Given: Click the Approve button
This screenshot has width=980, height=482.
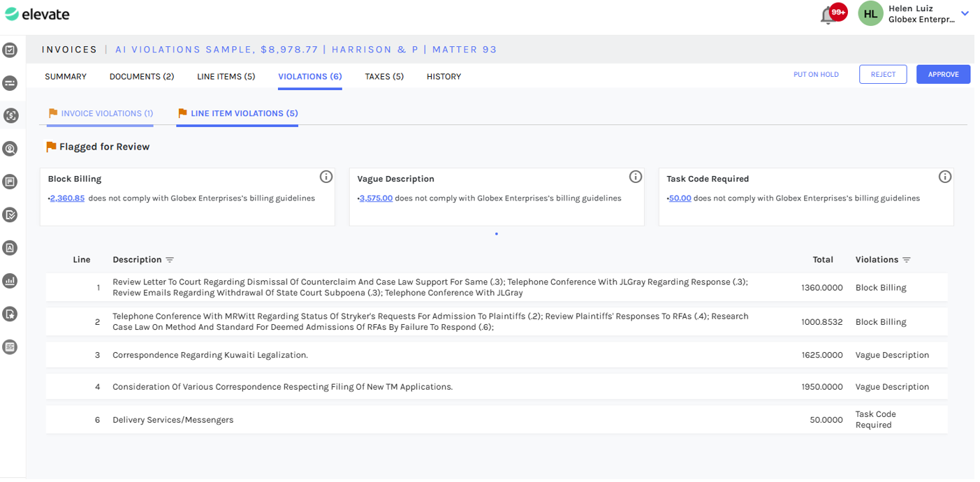Looking at the screenshot, I should 943,75.
